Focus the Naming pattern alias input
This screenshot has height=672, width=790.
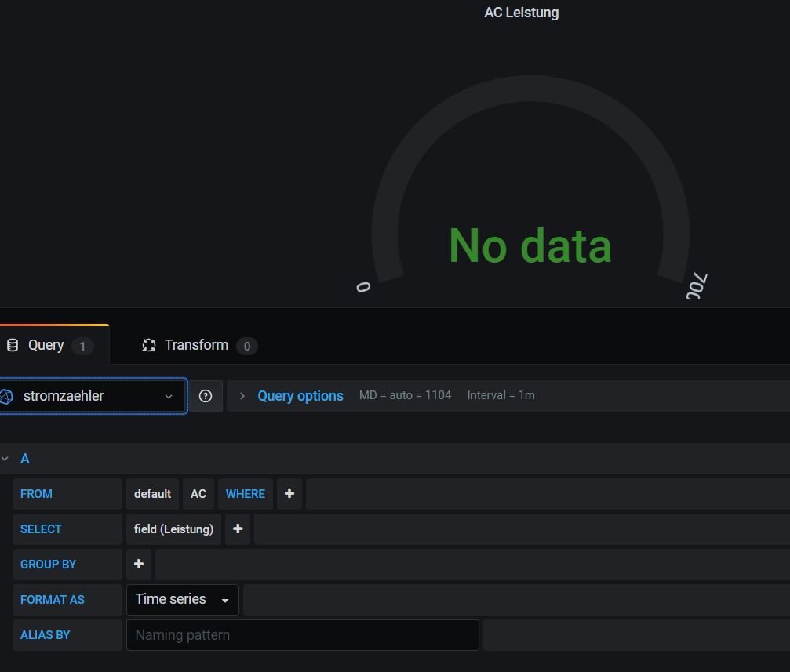pyautogui.click(x=302, y=635)
